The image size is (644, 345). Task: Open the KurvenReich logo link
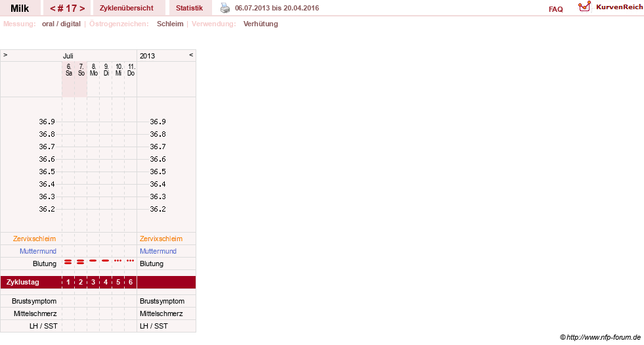(x=611, y=7)
